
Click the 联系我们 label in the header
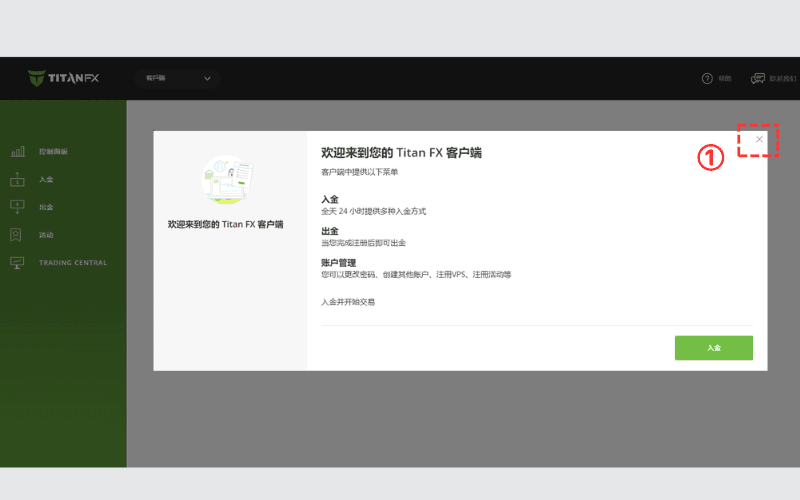783,79
